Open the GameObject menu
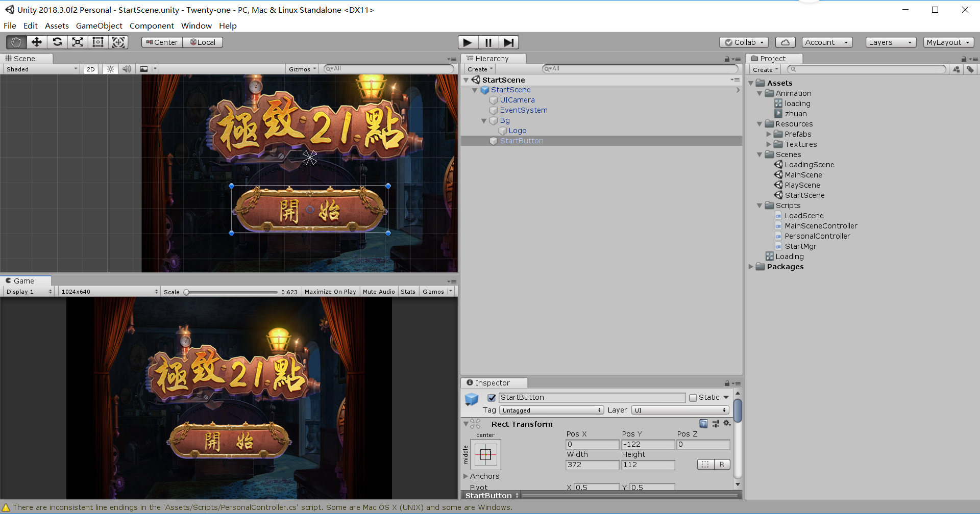Viewport: 980px width, 514px height. [x=99, y=25]
